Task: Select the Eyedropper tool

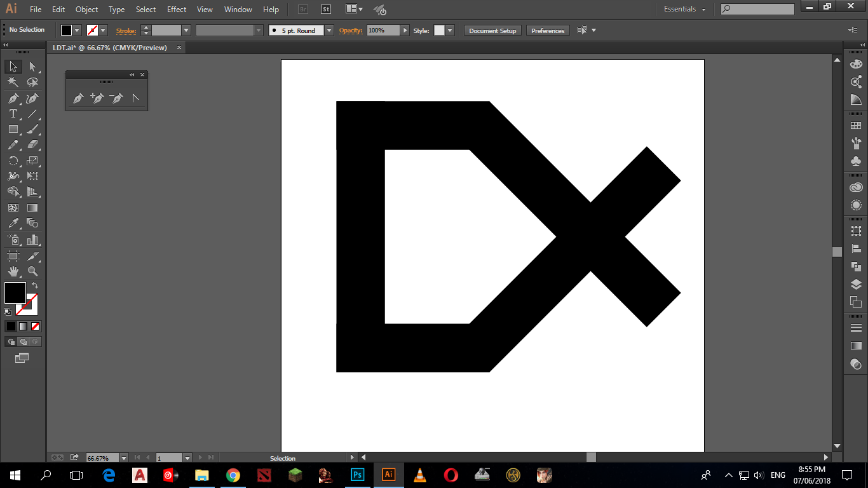Action: tap(13, 224)
